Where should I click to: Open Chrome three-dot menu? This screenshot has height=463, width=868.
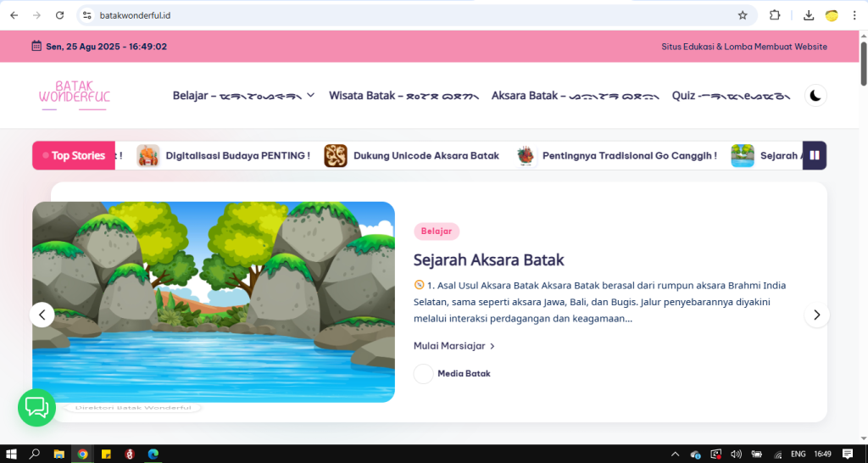(x=854, y=15)
